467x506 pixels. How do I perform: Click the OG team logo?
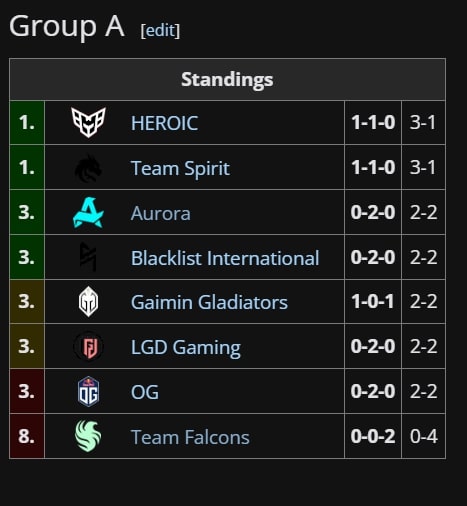(88, 391)
